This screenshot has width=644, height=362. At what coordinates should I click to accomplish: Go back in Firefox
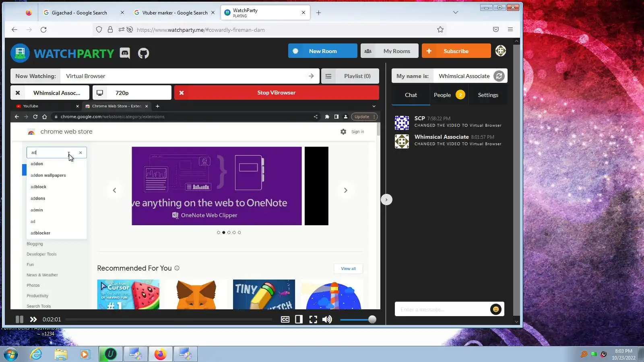[14, 29]
